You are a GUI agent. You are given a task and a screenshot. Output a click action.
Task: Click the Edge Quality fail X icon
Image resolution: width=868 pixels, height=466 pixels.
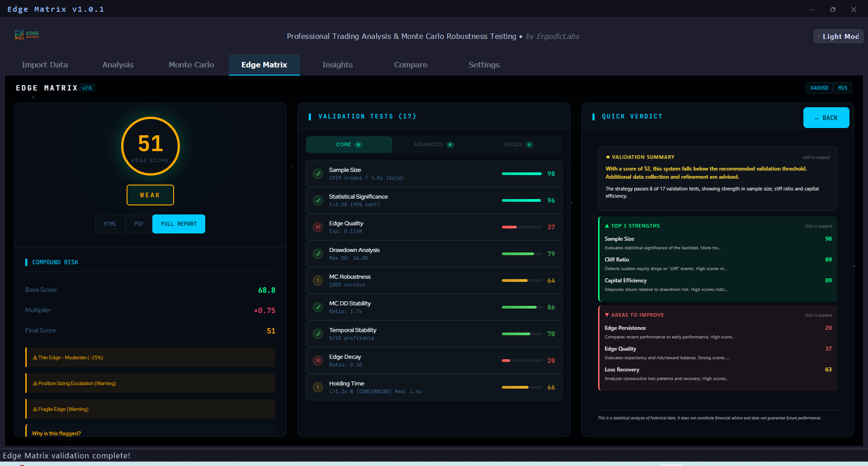[318, 227]
